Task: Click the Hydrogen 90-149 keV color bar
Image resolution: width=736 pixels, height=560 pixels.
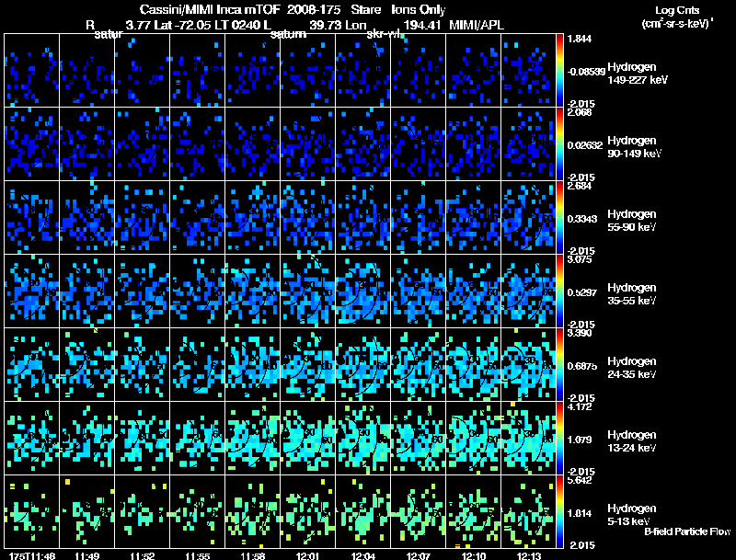Action: point(559,144)
